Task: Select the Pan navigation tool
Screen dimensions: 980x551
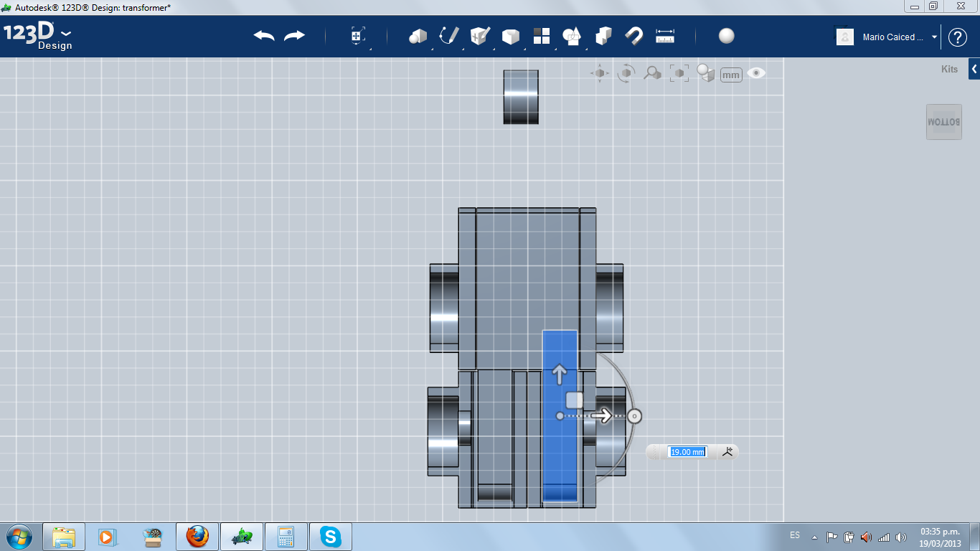Action: click(600, 73)
